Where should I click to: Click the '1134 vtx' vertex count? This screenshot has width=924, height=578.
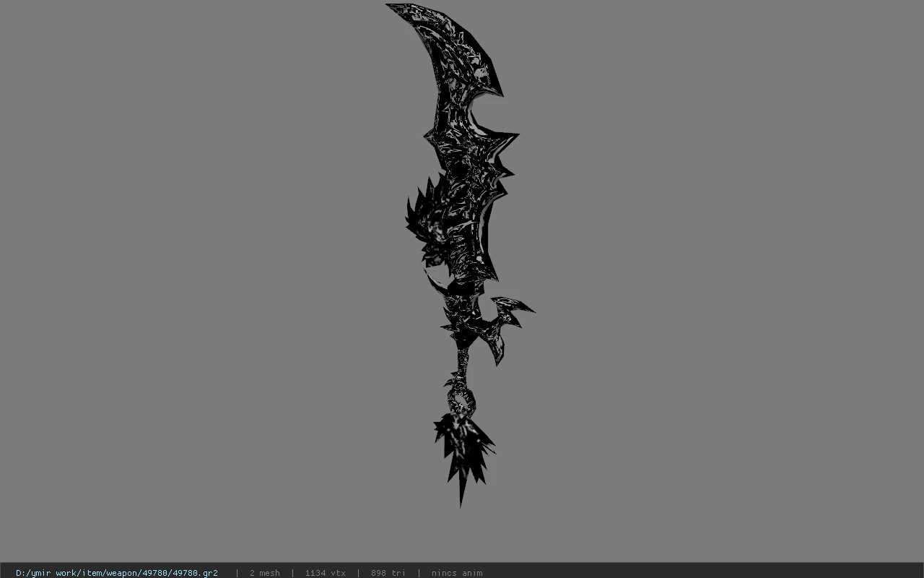point(326,573)
